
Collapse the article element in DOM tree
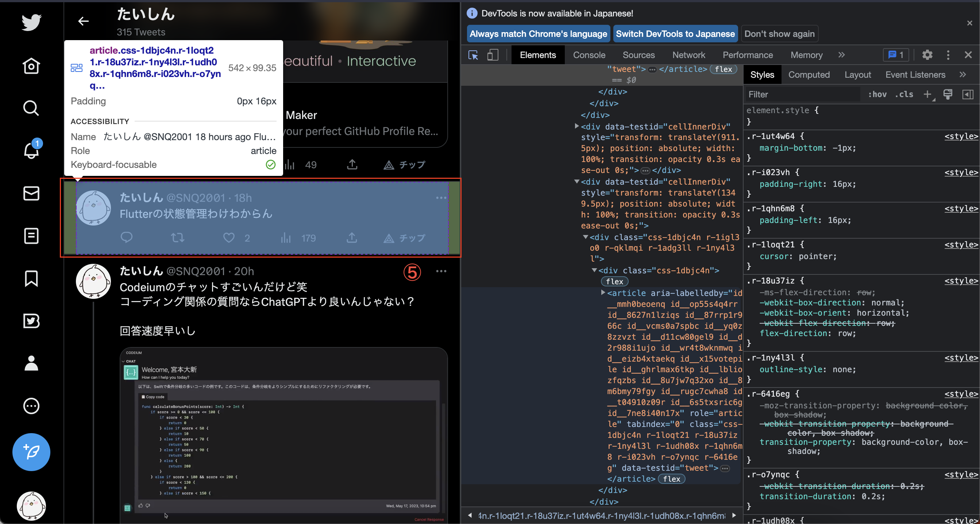point(603,293)
